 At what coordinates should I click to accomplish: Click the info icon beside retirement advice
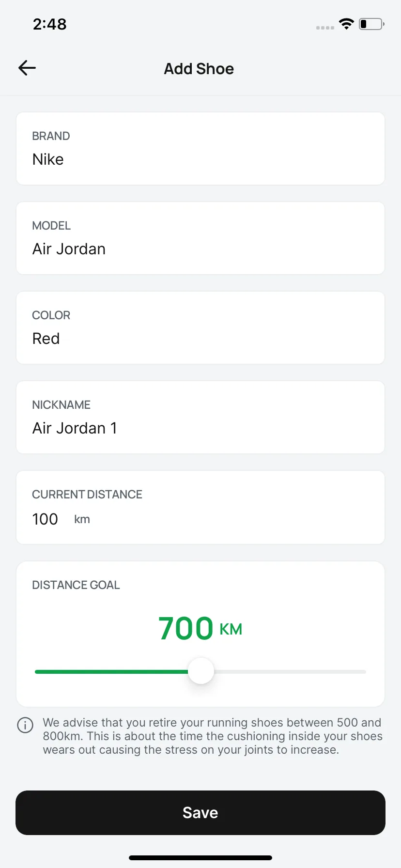pos(25,725)
